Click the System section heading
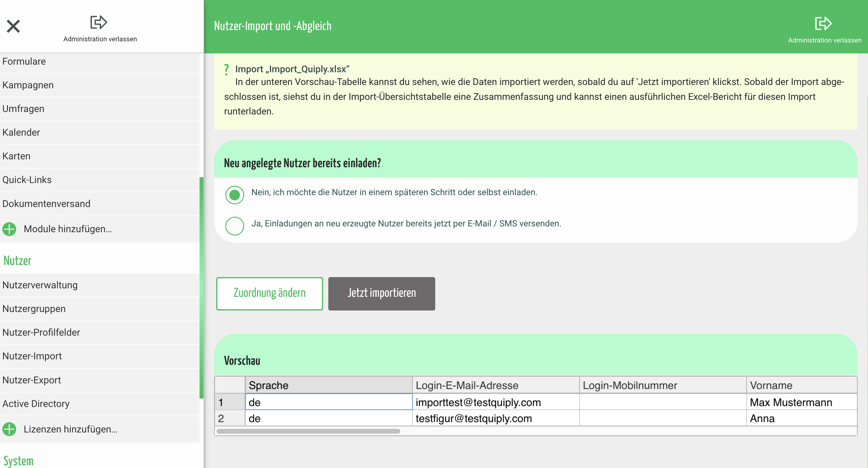The height and width of the screenshot is (468, 868). (19, 461)
